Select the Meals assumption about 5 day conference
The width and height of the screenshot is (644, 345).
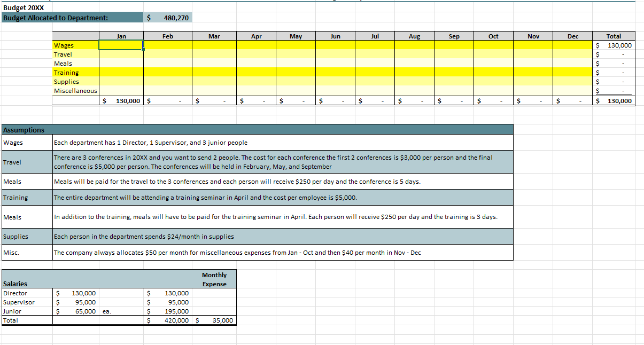(283, 182)
